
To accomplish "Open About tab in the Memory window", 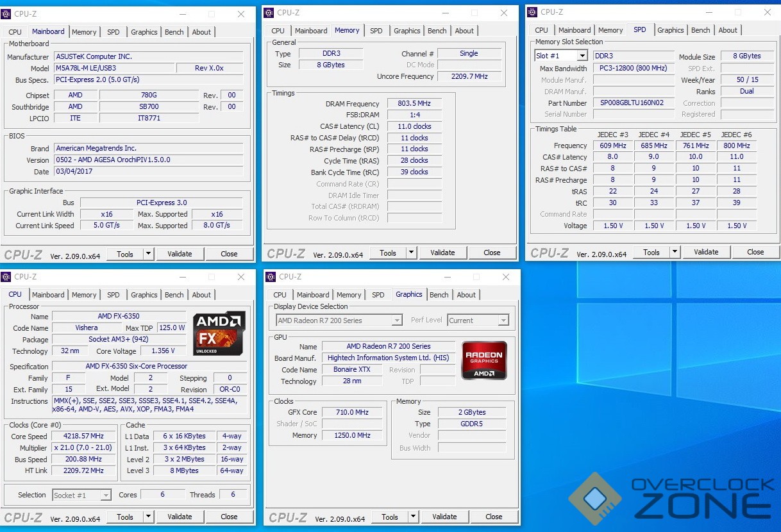I will [x=464, y=31].
